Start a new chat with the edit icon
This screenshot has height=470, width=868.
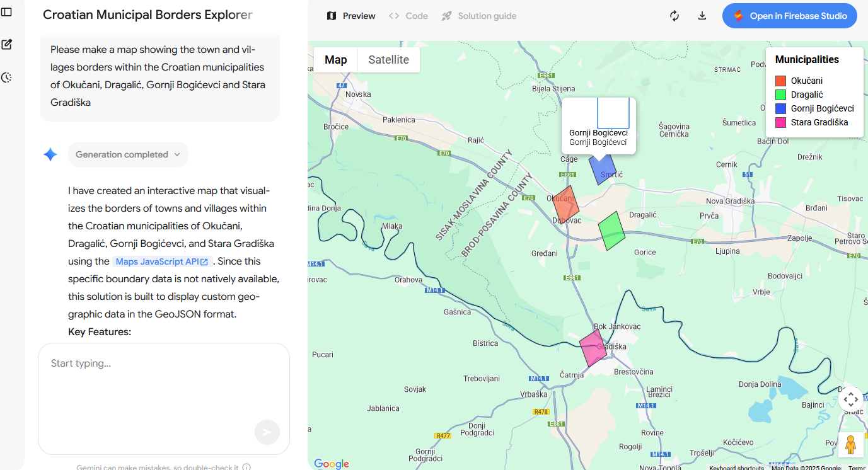coord(7,45)
